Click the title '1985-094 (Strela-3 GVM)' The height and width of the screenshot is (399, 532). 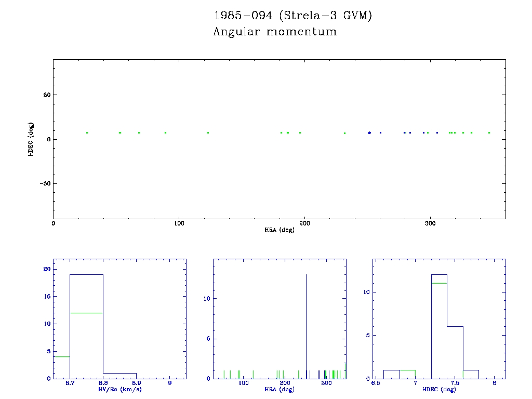(x=293, y=16)
